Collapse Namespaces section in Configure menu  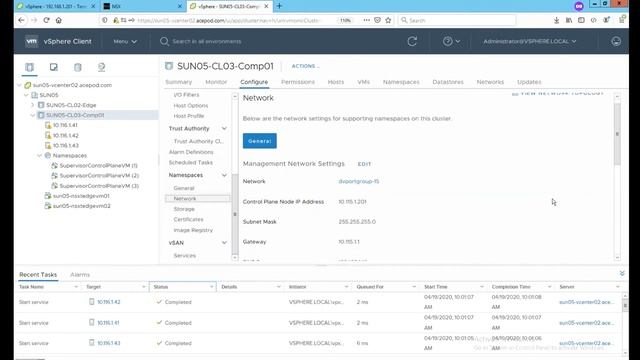click(x=224, y=175)
